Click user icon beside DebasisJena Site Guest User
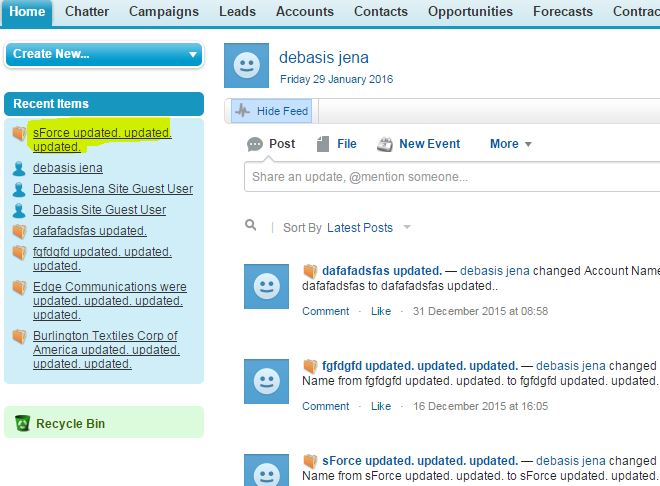 (19, 189)
